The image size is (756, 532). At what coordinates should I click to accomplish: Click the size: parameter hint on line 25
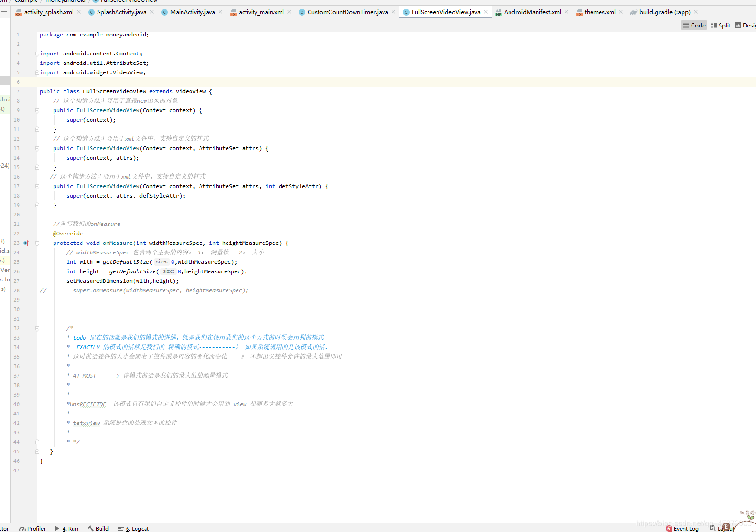click(x=162, y=262)
